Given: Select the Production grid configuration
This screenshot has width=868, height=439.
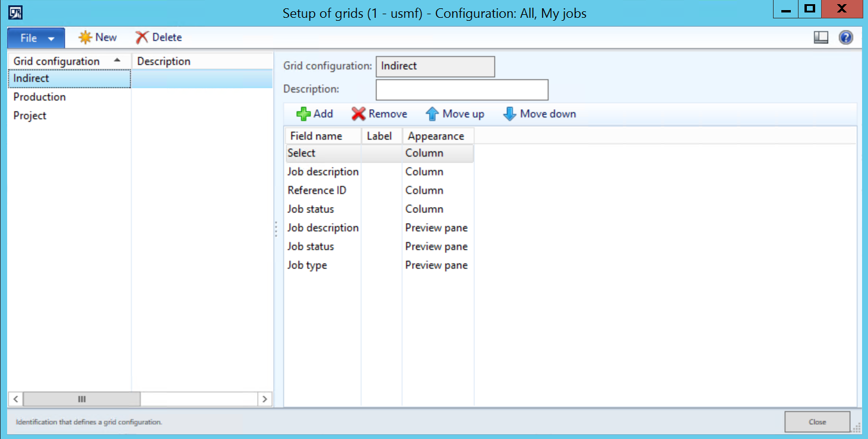Looking at the screenshot, I should click(40, 97).
